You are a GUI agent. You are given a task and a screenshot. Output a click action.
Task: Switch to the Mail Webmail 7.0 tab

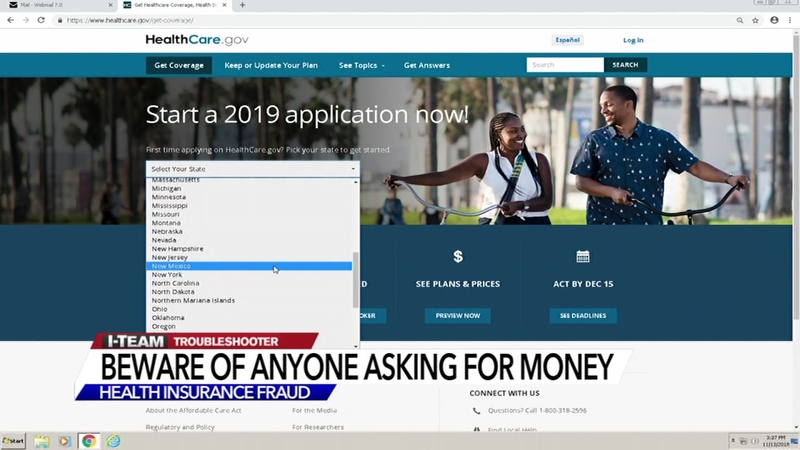(59, 5)
